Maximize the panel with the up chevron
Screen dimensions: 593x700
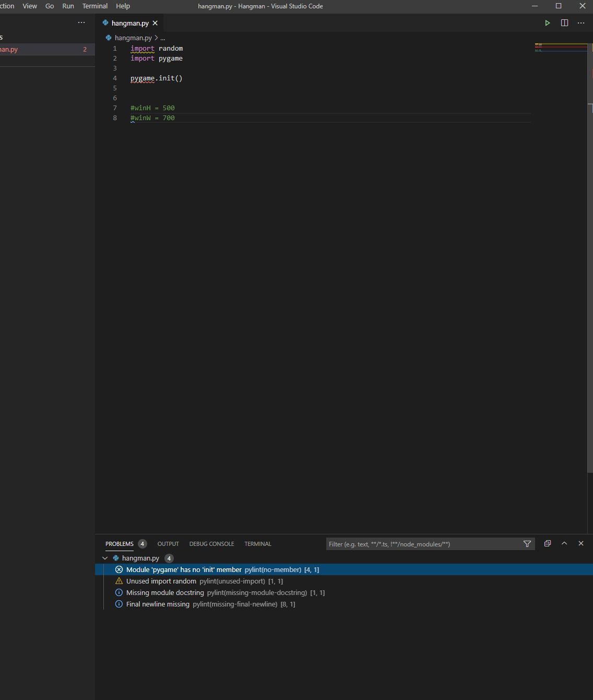[x=564, y=543]
